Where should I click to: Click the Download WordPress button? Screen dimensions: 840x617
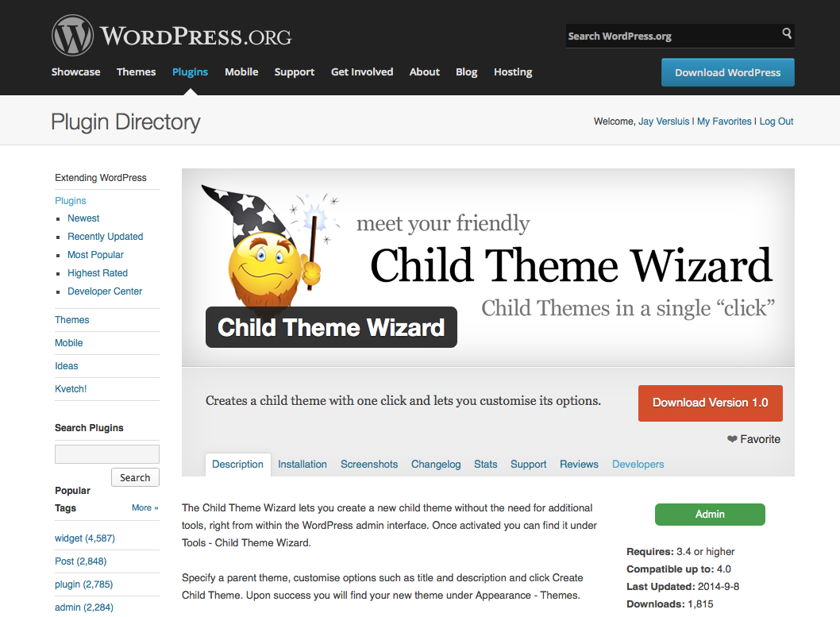pyautogui.click(x=727, y=72)
